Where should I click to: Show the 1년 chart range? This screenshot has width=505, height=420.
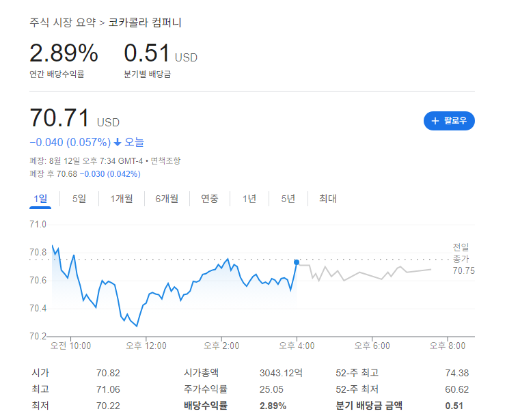point(249,199)
